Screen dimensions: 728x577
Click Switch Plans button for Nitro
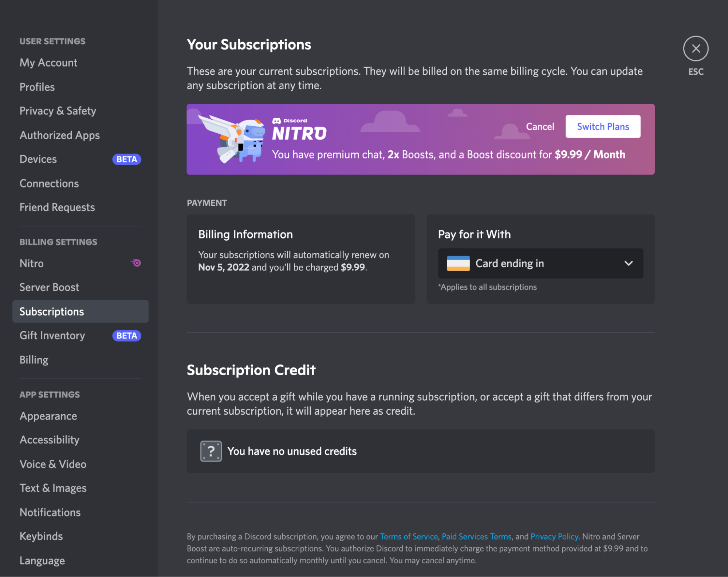603,126
